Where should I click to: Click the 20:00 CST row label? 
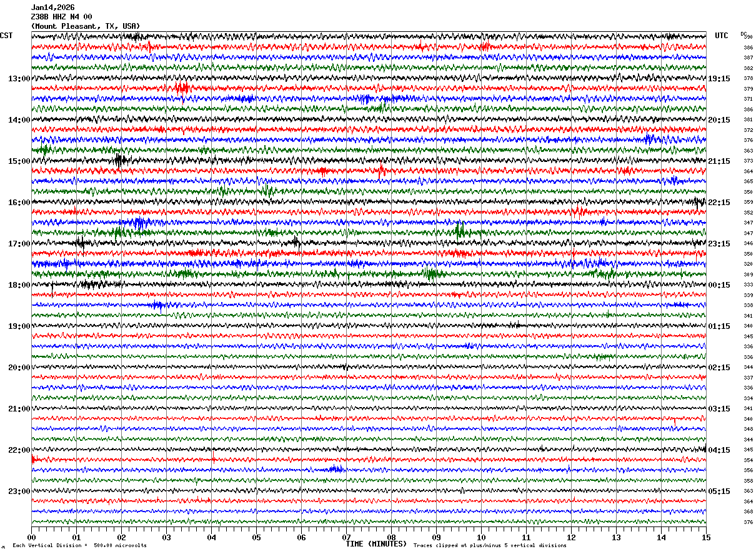point(19,368)
